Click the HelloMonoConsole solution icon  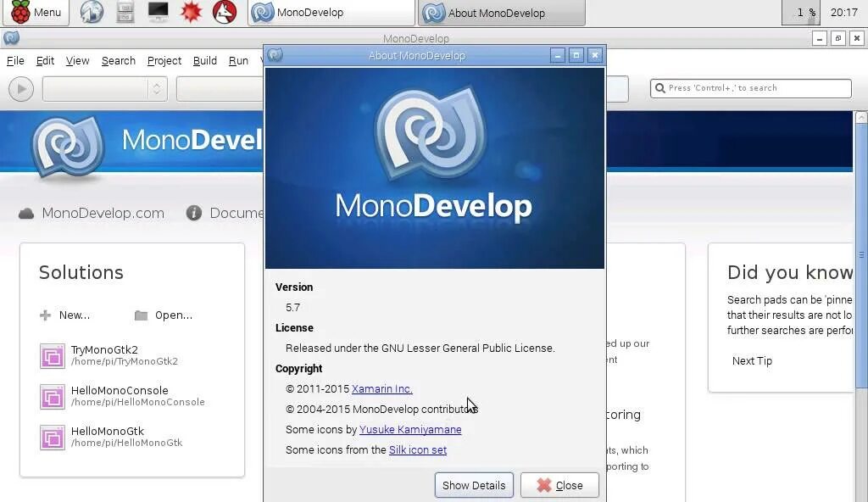tap(53, 397)
